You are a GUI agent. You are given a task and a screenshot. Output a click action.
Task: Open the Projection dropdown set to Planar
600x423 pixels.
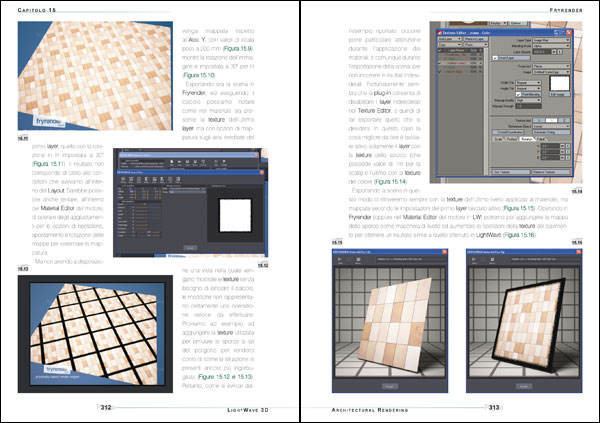point(551,66)
